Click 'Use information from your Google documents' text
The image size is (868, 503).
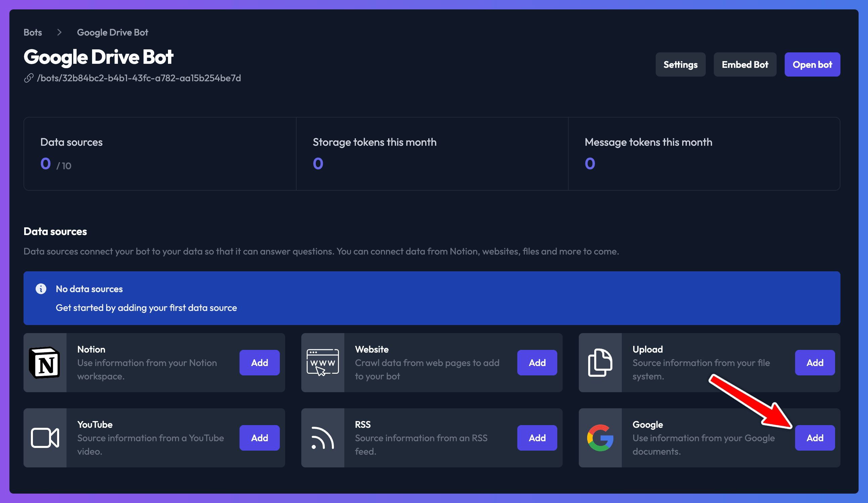pyautogui.click(x=703, y=445)
